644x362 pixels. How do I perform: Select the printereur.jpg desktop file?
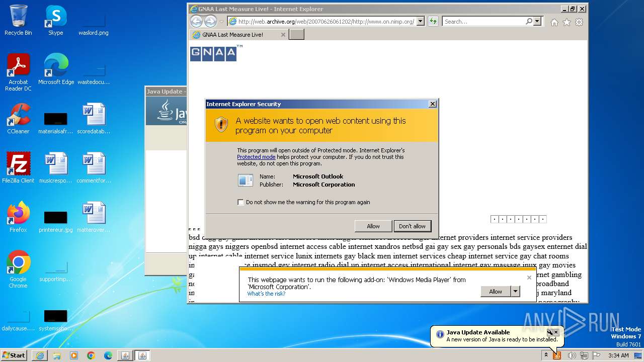pyautogui.click(x=55, y=222)
